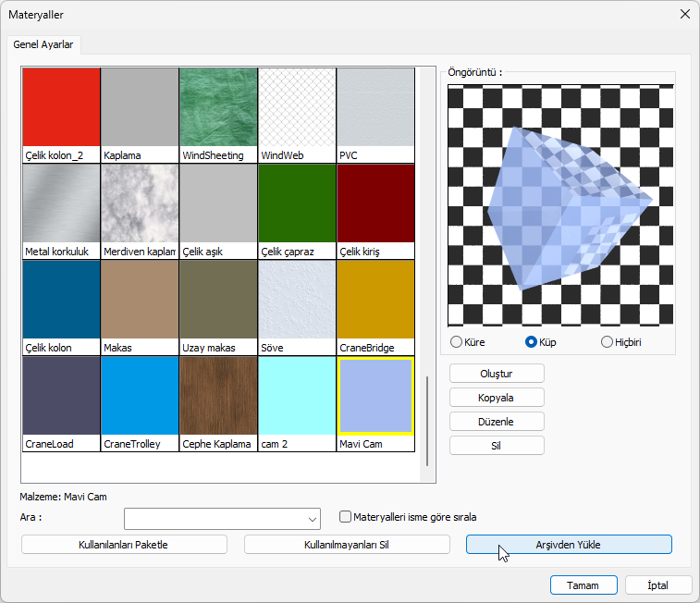Switch to the Genel Ayarlar tab

tap(44, 44)
